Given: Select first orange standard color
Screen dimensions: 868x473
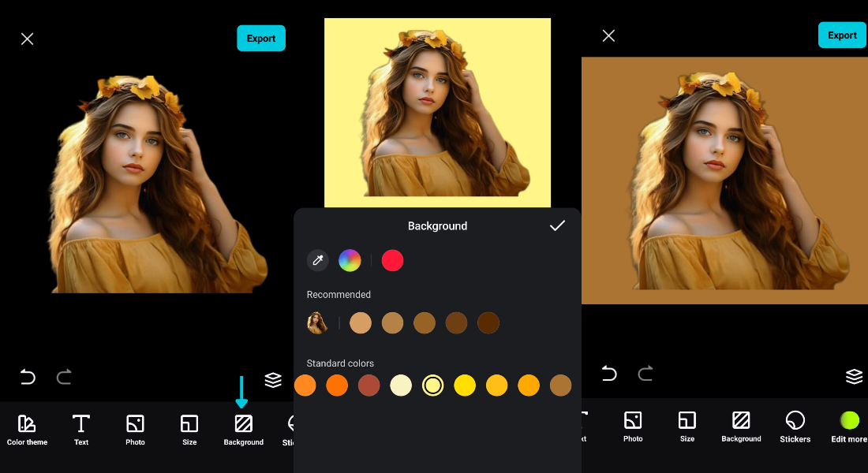Looking at the screenshot, I should click(305, 385).
